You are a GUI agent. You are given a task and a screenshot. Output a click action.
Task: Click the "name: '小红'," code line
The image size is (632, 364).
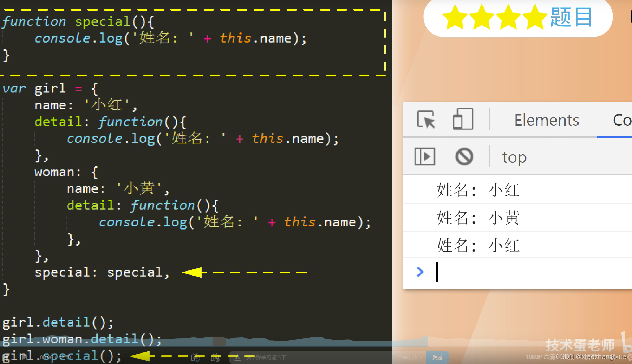[86, 105]
